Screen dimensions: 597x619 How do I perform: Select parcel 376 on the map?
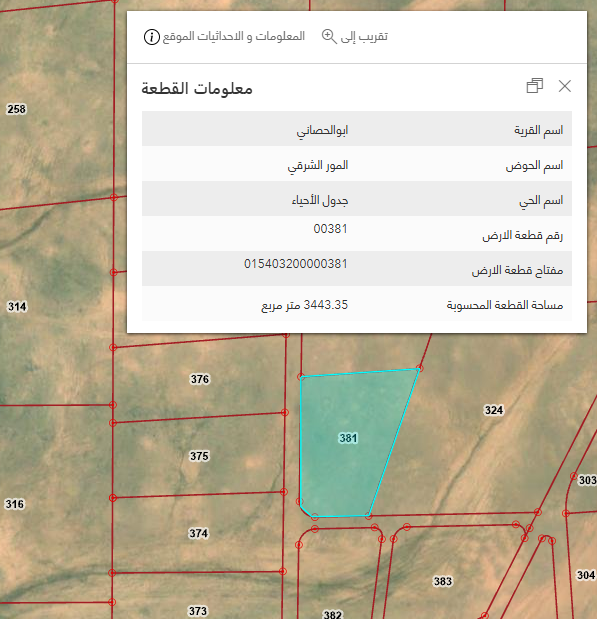tap(200, 379)
